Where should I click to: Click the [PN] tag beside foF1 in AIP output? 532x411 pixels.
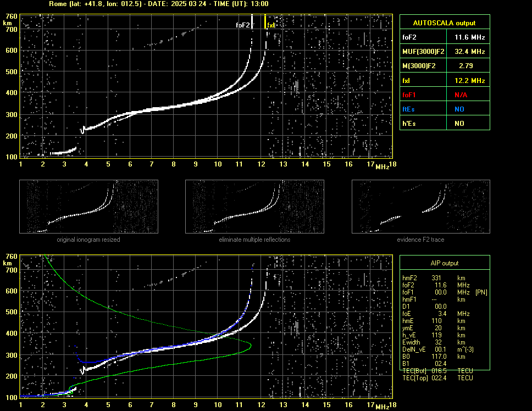click(x=481, y=292)
